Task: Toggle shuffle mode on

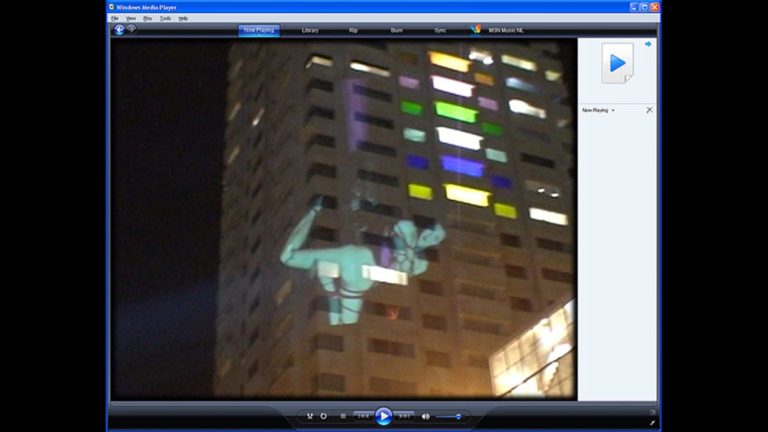Action: (310, 416)
